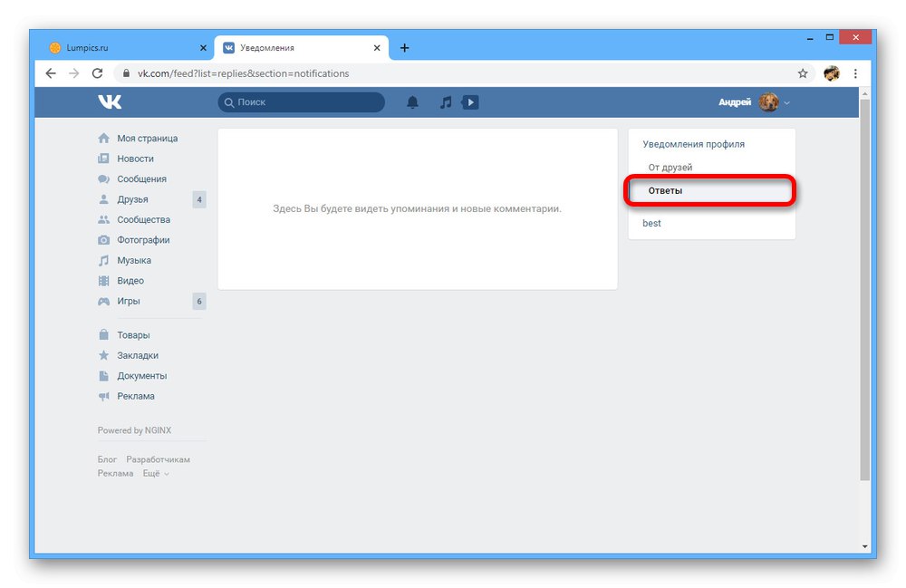Screen dimensions: 906x588
Task: Open the notifications bell icon
Action: tap(412, 102)
